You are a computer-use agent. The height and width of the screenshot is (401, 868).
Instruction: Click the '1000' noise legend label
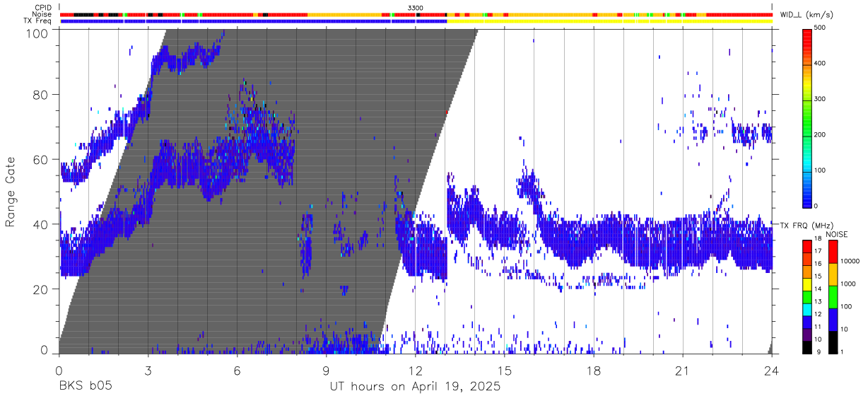[x=848, y=284]
